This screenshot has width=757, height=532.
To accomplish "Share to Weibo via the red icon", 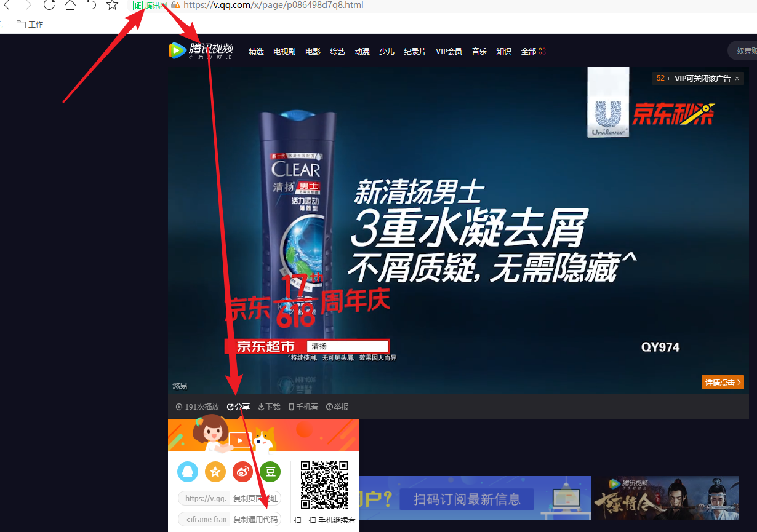I will coord(243,472).
